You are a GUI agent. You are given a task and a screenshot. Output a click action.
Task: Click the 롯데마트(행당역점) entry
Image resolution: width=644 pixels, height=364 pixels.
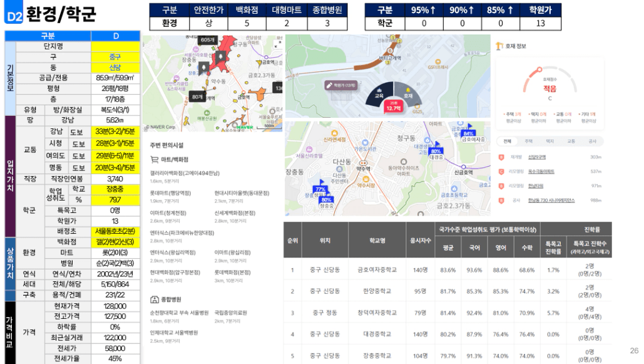click(x=170, y=193)
